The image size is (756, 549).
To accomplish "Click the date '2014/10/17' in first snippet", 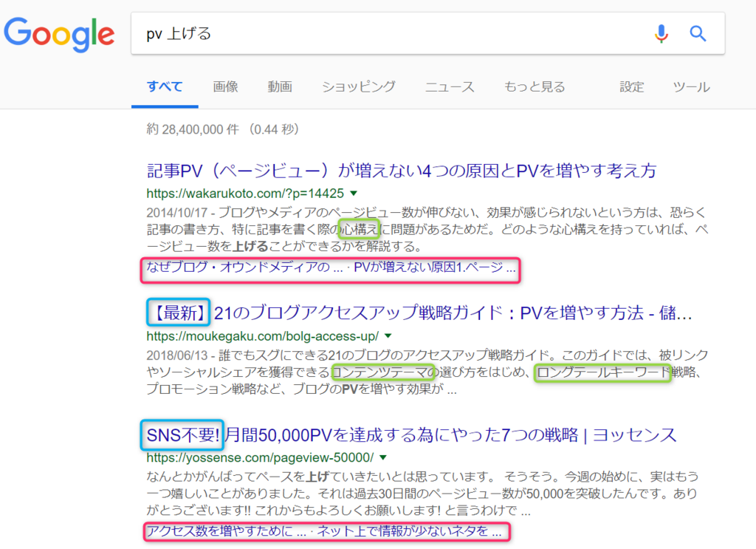I will (x=177, y=212).
